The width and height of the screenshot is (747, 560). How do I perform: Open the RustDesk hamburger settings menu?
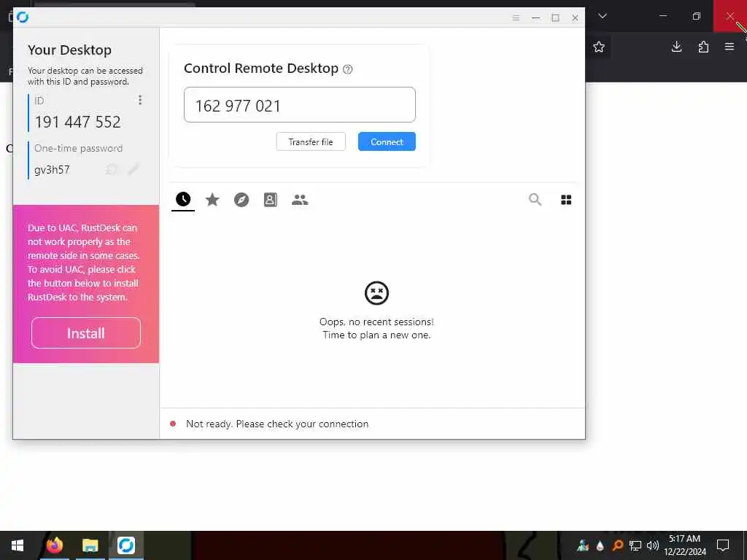coord(516,17)
